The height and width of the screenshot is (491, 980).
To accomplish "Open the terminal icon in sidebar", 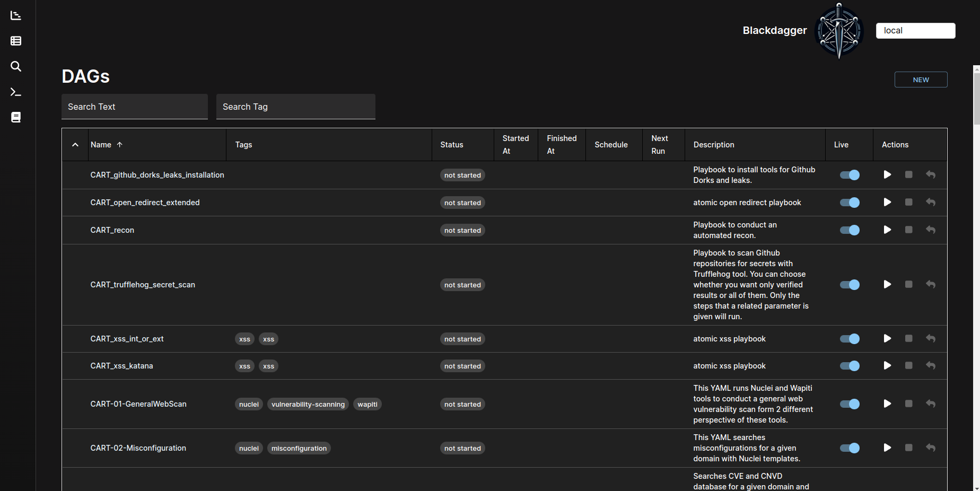I will pyautogui.click(x=16, y=92).
